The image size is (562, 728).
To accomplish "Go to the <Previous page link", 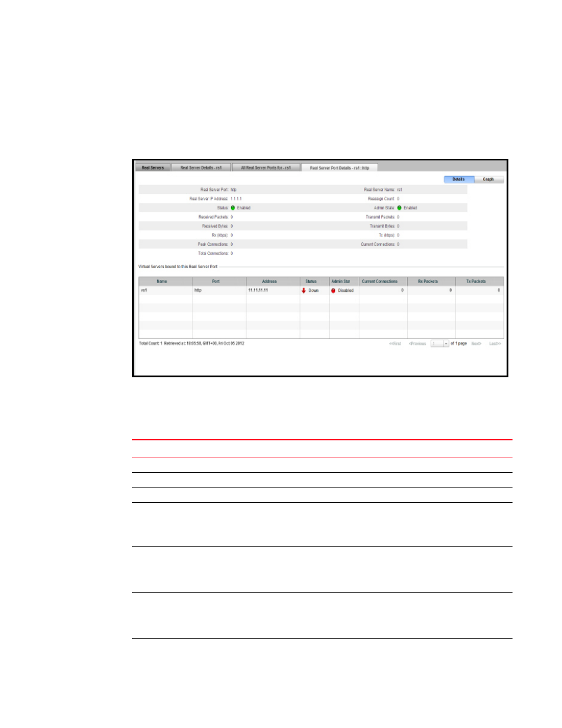I will point(418,344).
